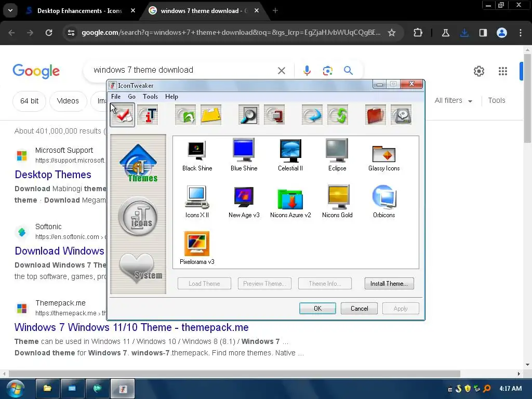
Task: Click the yellow folder toolbar icon
Action: (211, 115)
